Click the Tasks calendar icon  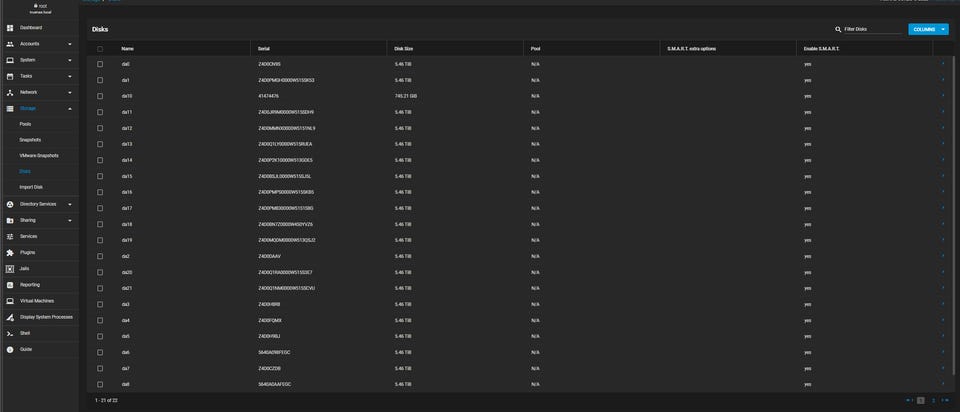coord(10,77)
